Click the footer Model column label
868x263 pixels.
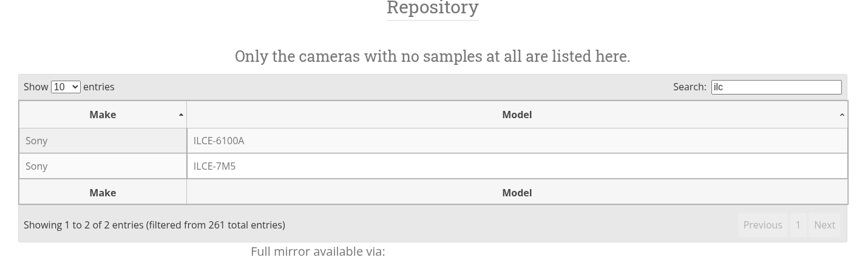[517, 193]
